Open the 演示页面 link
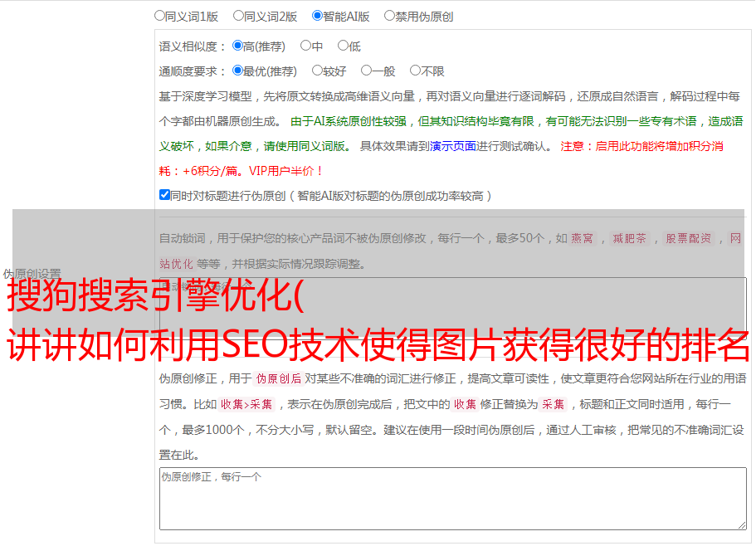The height and width of the screenshot is (546, 756). 453,146
